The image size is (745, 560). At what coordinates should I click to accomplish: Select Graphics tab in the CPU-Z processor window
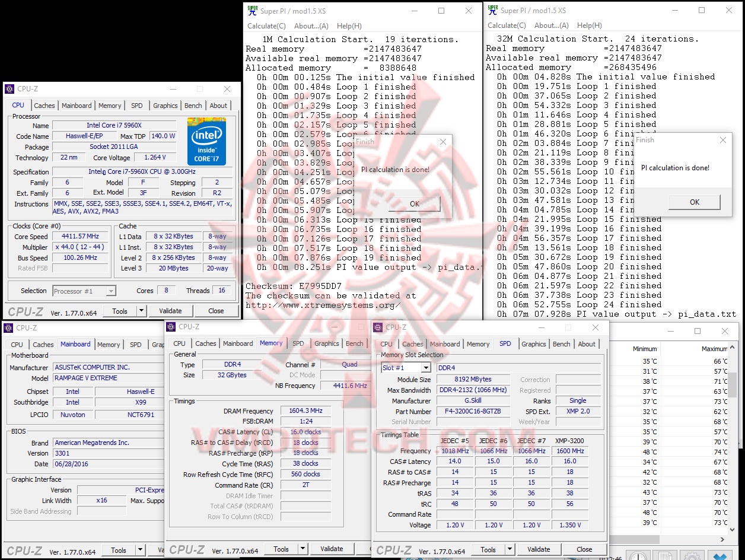[x=165, y=106]
